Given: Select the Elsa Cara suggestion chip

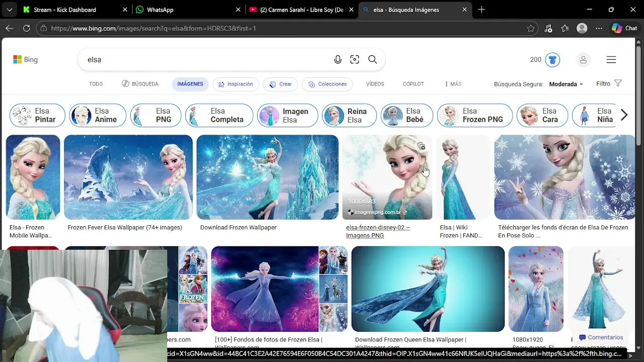Looking at the screenshot, I should (542, 115).
